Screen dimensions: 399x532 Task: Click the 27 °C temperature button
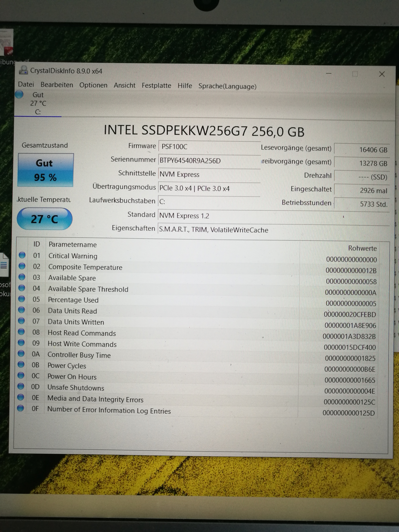[x=45, y=219]
